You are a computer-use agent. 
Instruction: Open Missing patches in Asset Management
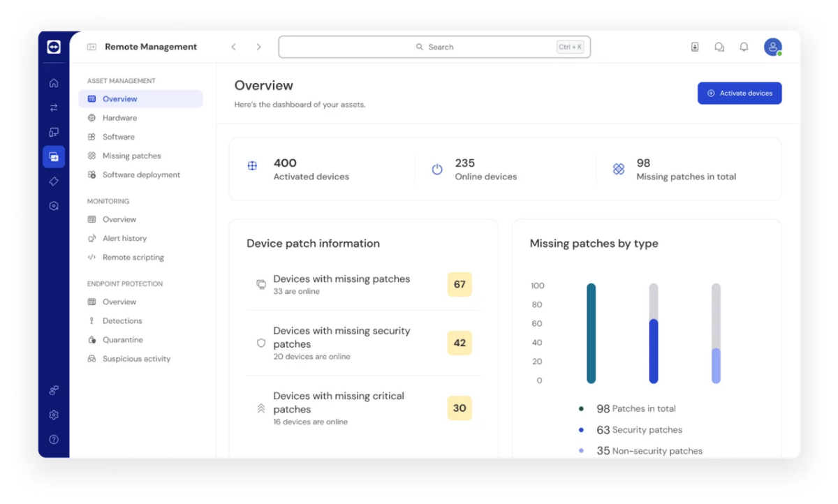131,156
